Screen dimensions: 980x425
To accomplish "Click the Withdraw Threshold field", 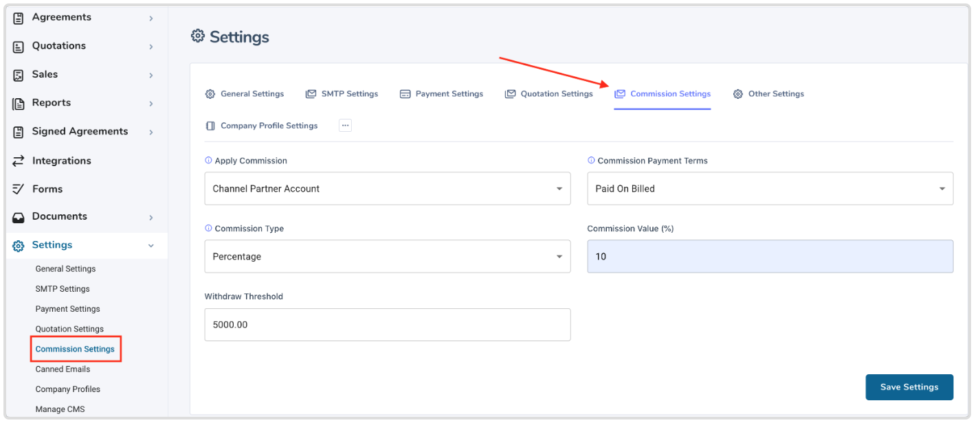I will [387, 324].
